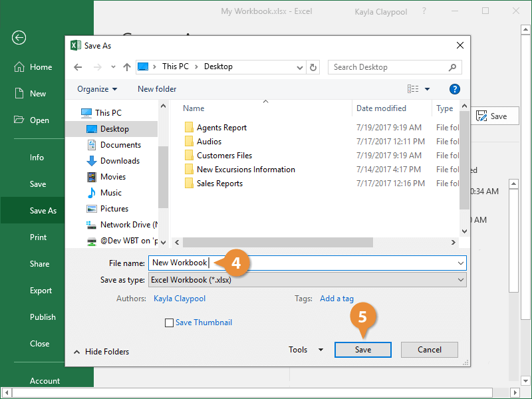The height and width of the screenshot is (399, 532).
Task: Navigate back in the Save As dialog
Action: [x=78, y=67]
